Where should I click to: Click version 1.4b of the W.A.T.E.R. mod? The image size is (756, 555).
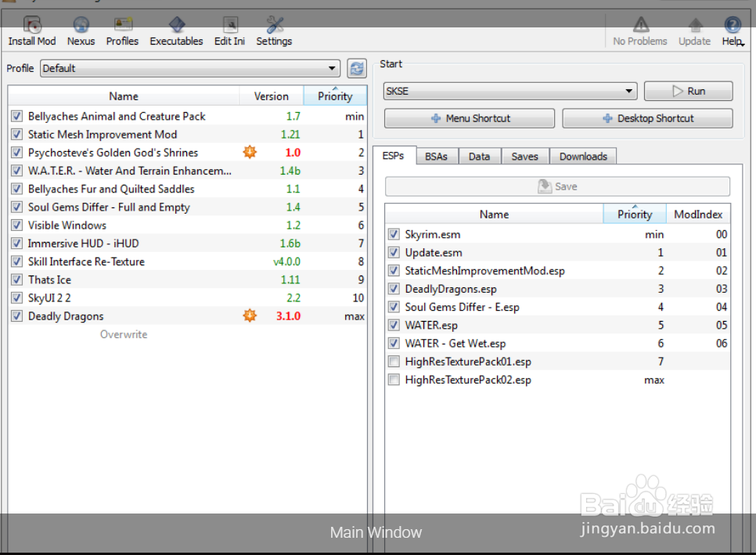(290, 171)
